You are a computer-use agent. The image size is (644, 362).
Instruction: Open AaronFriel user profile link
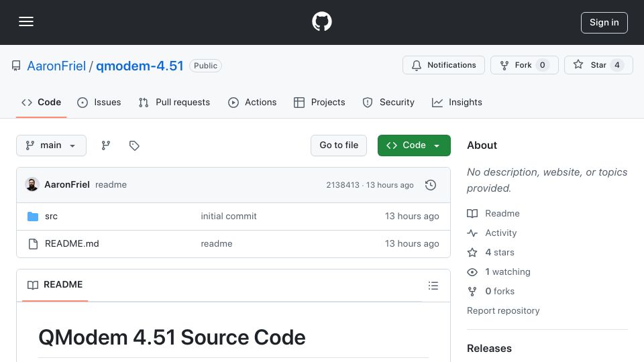pyautogui.click(x=56, y=66)
